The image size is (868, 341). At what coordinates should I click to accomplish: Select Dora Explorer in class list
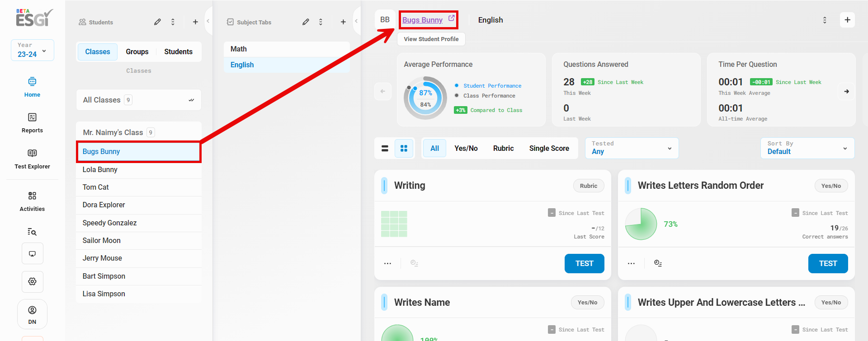click(x=138, y=205)
